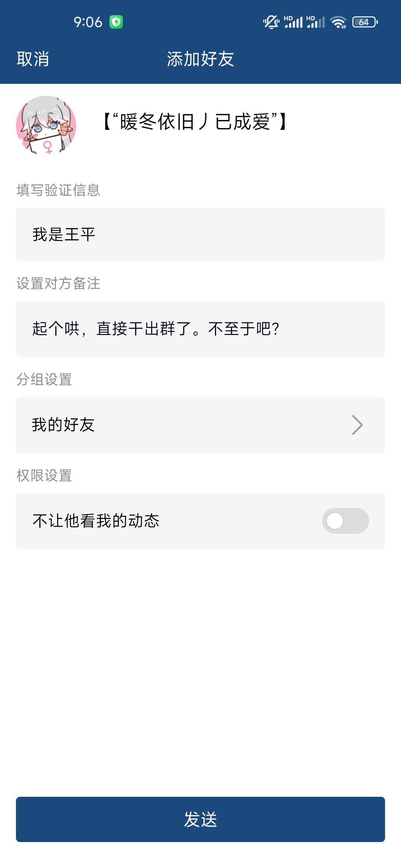This screenshot has width=401, height=868.
Task: Tap the "填写验证信息" section label
Action: (x=58, y=190)
